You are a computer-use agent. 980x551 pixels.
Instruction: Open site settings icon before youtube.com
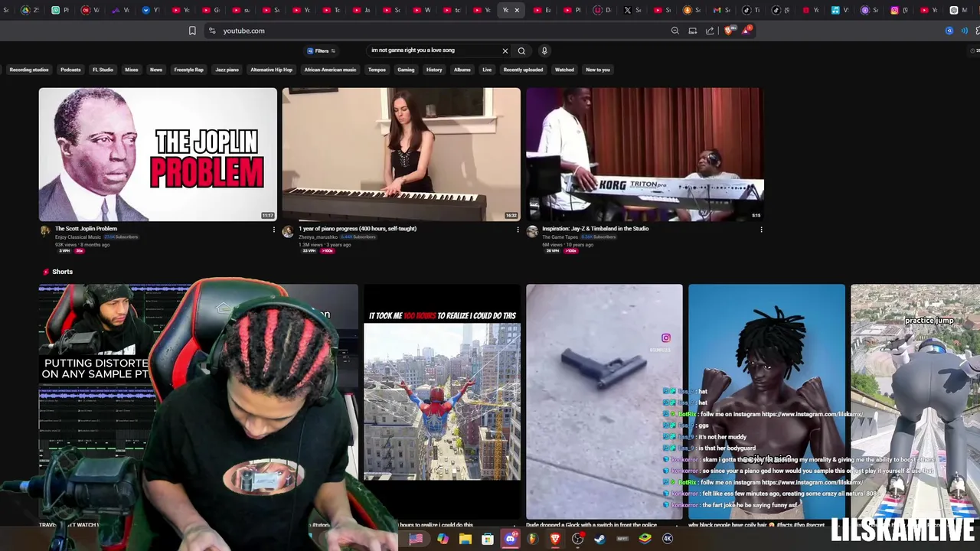(x=212, y=31)
